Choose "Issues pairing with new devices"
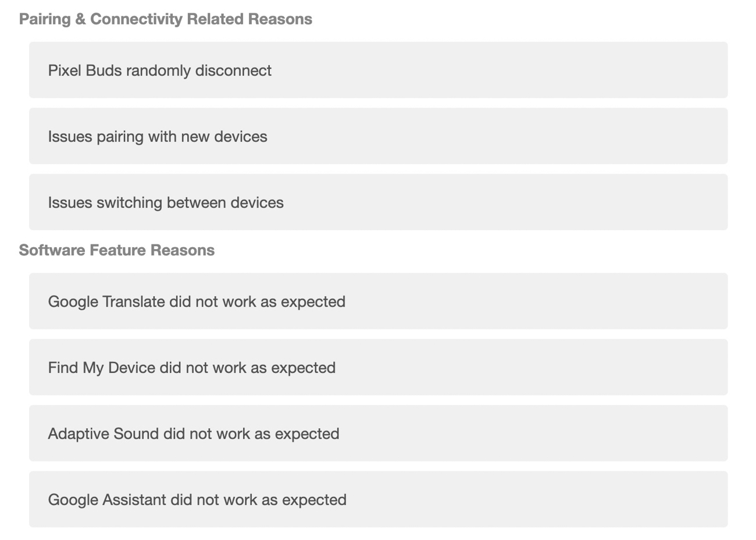 [378, 136]
